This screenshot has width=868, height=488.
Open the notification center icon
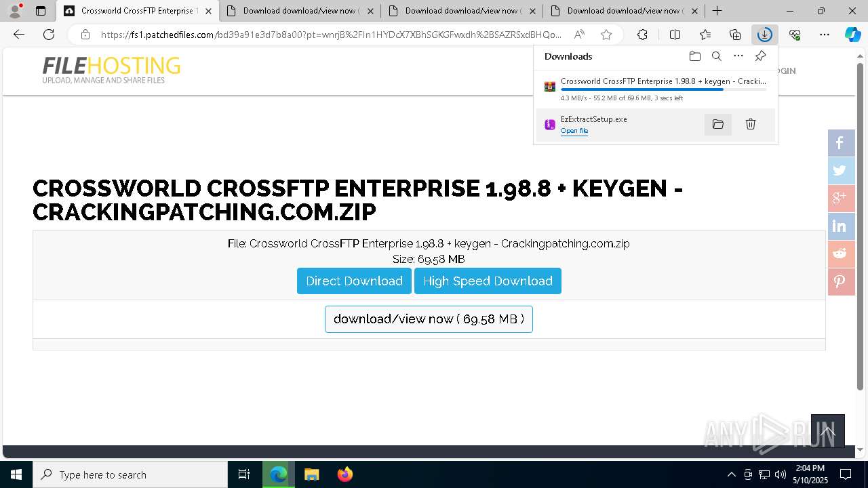click(x=846, y=474)
